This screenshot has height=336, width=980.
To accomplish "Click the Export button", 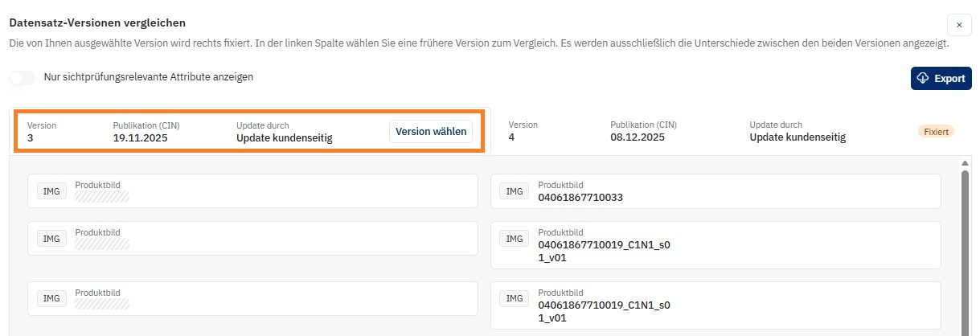I will [x=941, y=78].
